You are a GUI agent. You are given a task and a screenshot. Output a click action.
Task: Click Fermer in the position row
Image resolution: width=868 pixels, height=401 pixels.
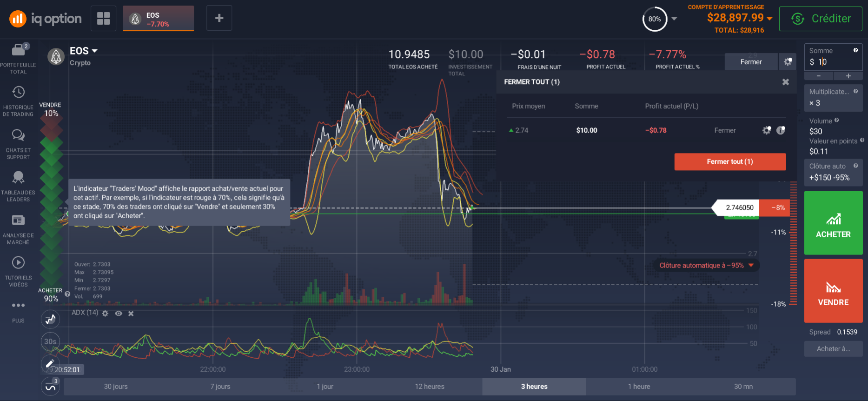tap(725, 130)
